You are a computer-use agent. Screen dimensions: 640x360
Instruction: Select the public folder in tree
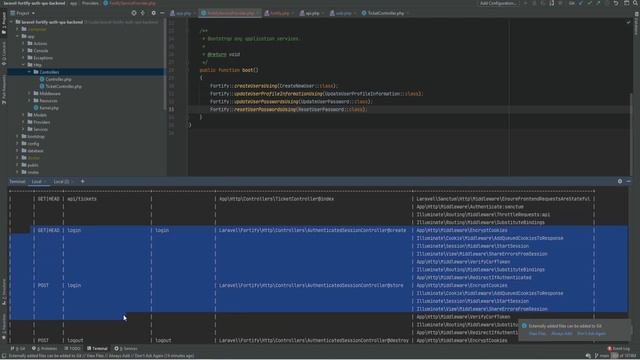[33, 165]
